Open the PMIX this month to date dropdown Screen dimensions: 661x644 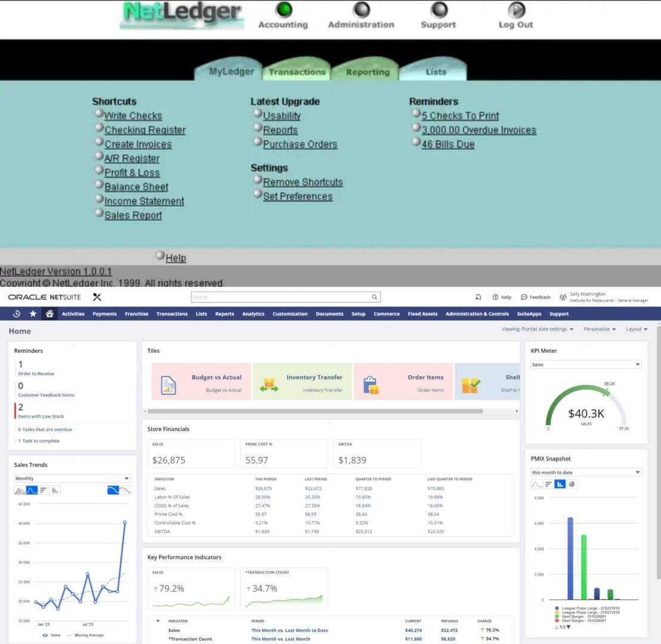pos(586,472)
